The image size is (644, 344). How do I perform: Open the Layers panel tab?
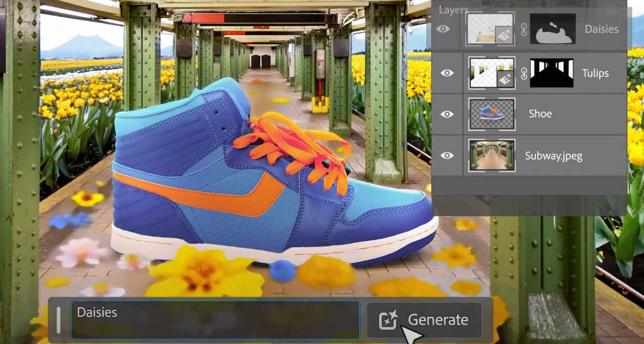point(453,10)
